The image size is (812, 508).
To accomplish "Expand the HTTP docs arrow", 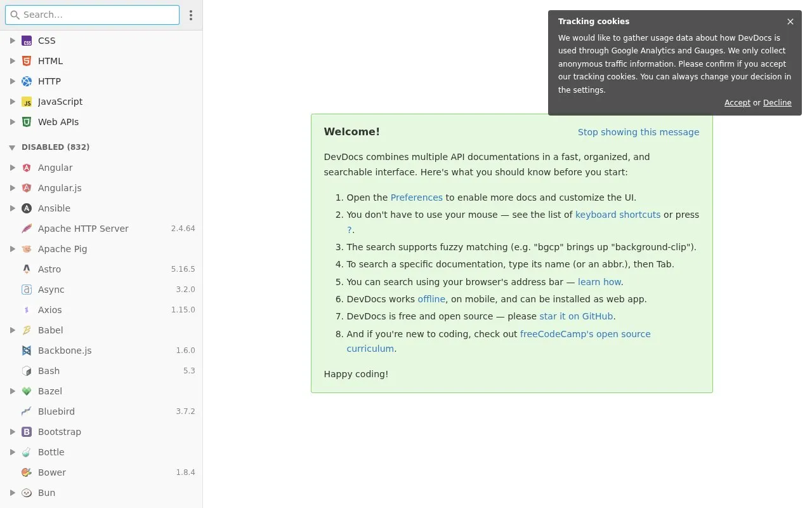I will tap(12, 81).
